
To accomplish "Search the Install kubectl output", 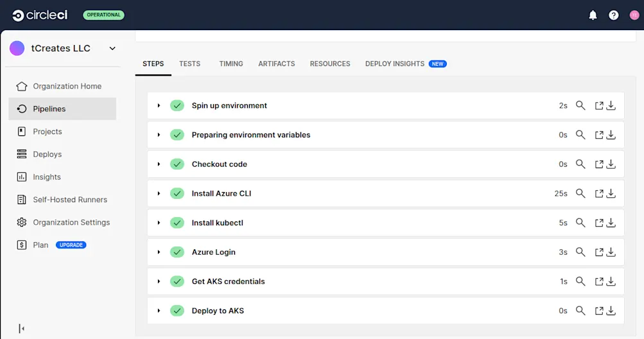I will point(580,223).
